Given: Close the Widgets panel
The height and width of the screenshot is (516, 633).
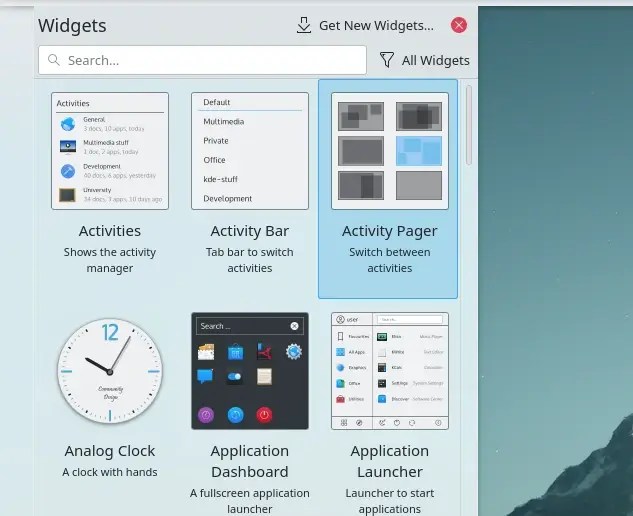Looking at the screenshot, I should coord(459,25).
